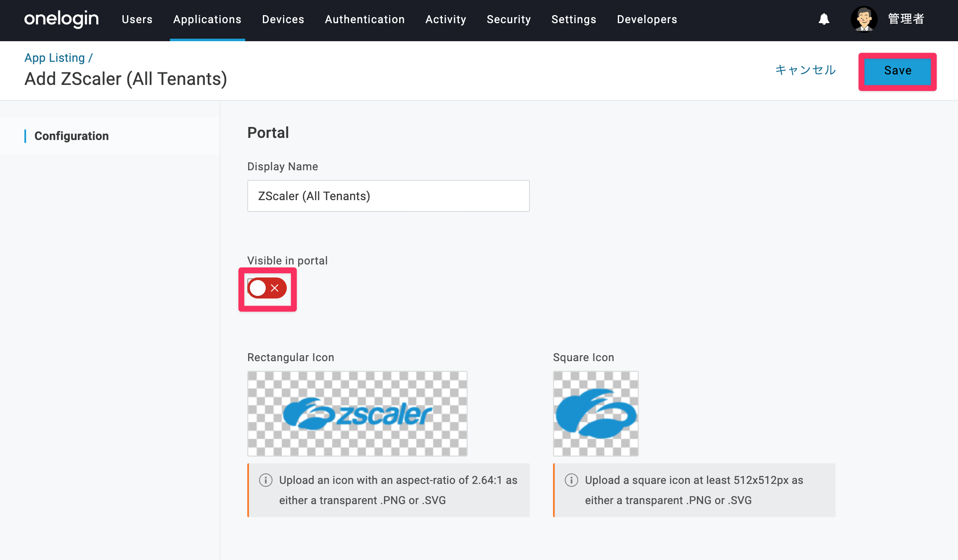Click the Visible in portal label
Image resolution: width=958 pixels, height=560 pixels.
click(287, 261)
